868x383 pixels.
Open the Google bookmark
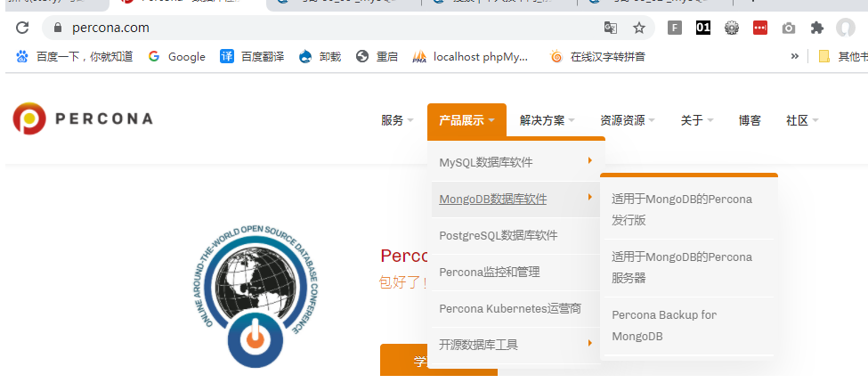(176, 56)
